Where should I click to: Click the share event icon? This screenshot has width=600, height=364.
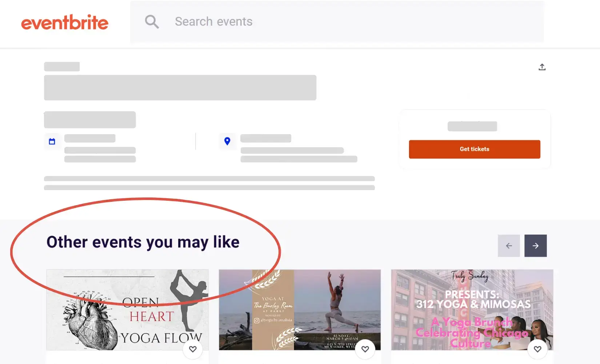(x=542, y=67)
